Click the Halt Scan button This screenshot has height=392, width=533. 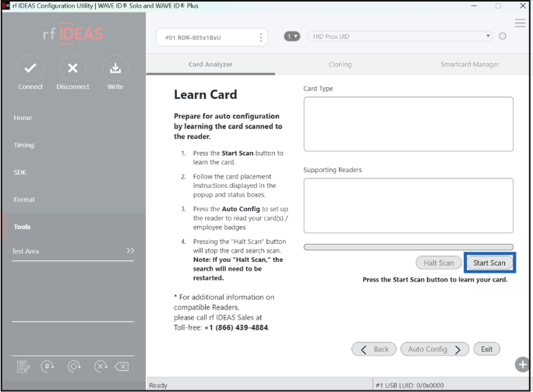click(439, 263)
